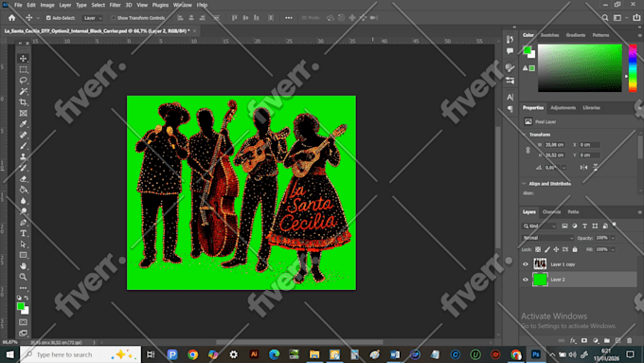The image size is (644, 363).
Task: Select the Blur tool
Action: 23,201
